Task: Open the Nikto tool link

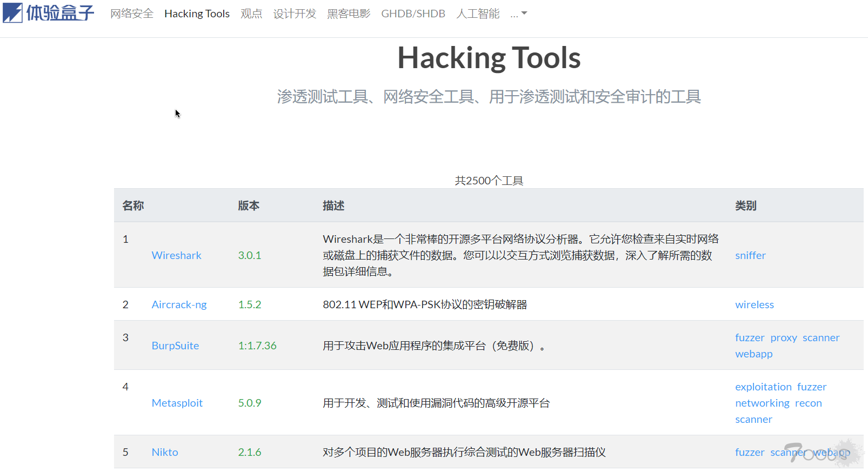Action: click(165, 452)
